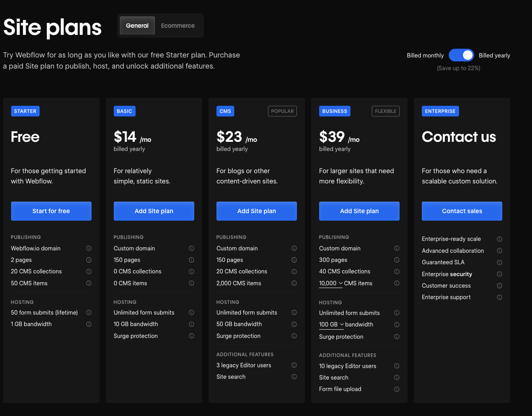Show info for 40 CMS collections

click(397, 271)
